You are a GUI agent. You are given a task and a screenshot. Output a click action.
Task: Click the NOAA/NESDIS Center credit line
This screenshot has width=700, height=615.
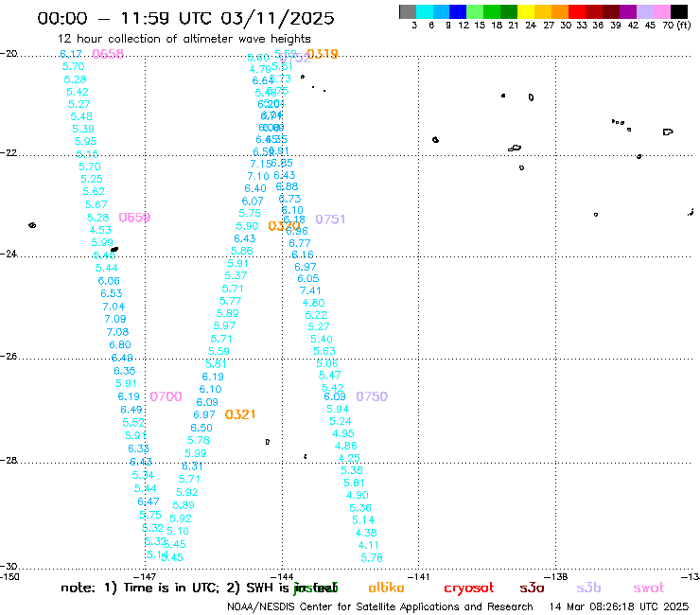380,607
